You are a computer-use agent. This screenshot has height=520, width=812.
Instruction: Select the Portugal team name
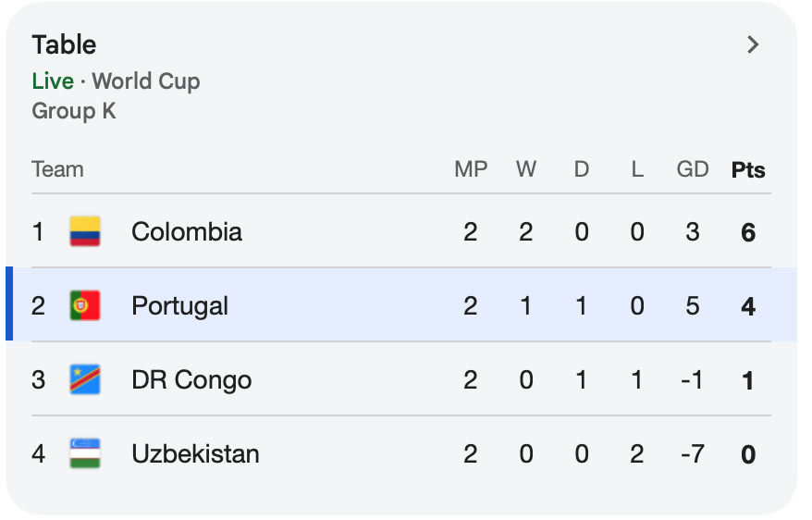179,306
